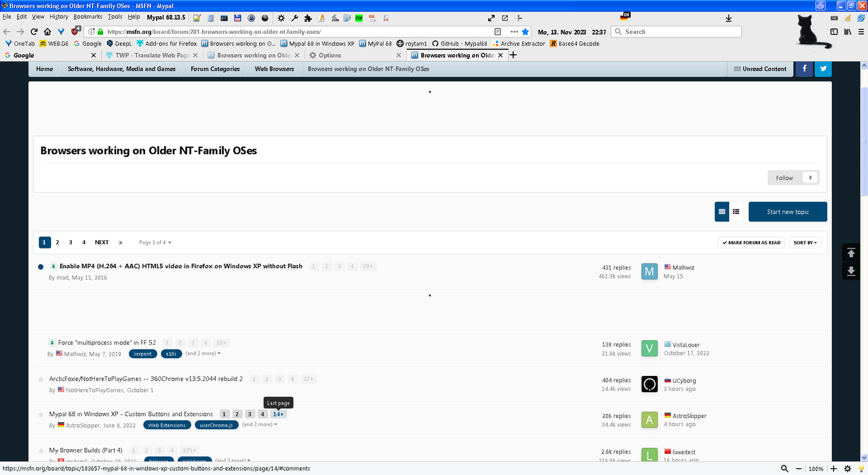Zoom in with the status bar plus button
This screenshot has height=475, width=868.
834,468
